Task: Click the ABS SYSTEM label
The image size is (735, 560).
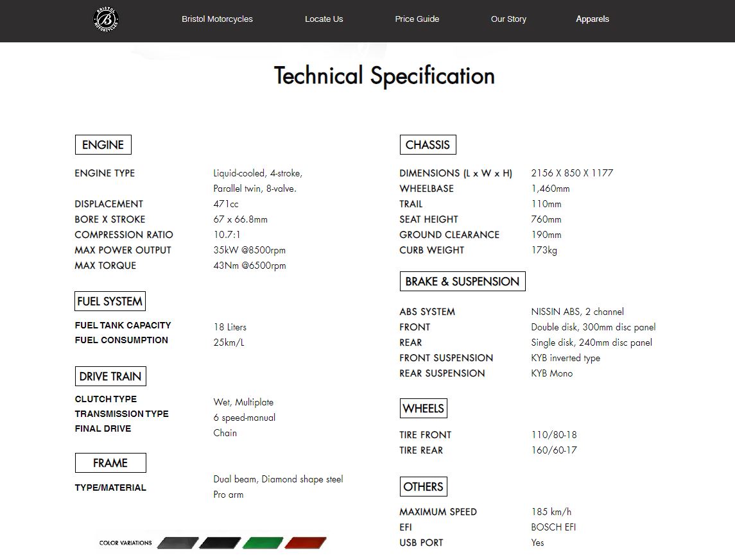Action: coord(427,312)
